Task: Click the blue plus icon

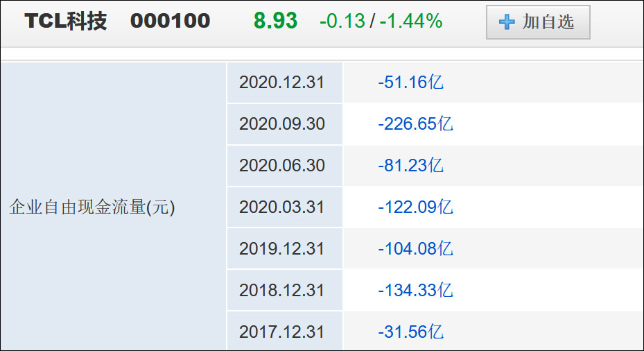Action: tap(507, 22)
